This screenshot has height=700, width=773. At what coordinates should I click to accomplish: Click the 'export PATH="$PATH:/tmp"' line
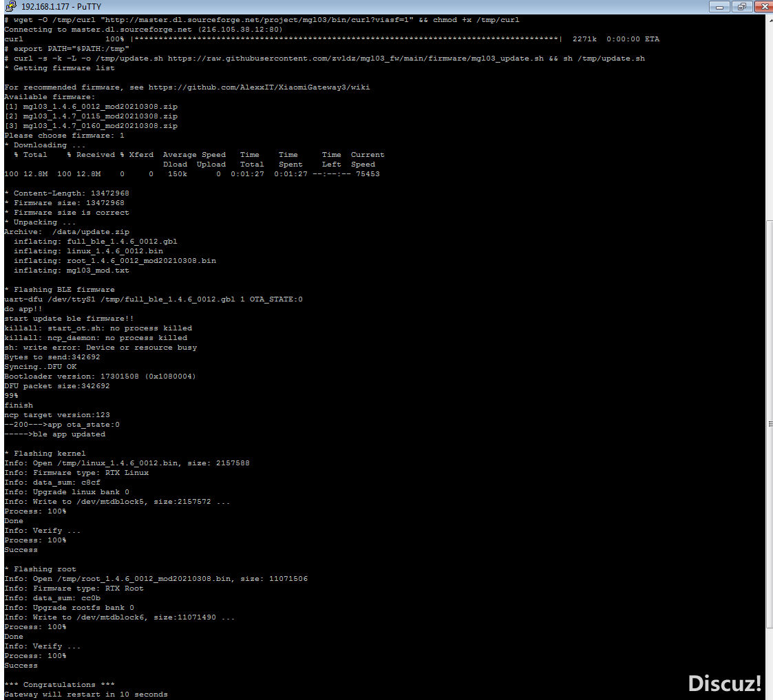(67, 49)
